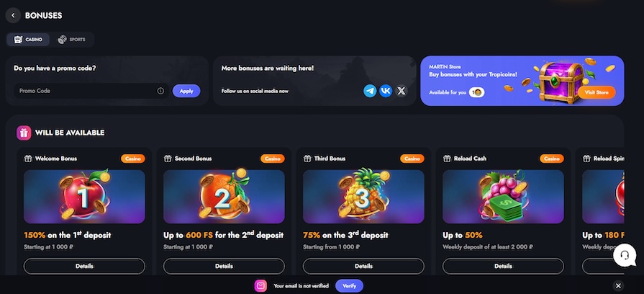Open the VK social media icon
The image size is (644, 294).
click(386, 91)
